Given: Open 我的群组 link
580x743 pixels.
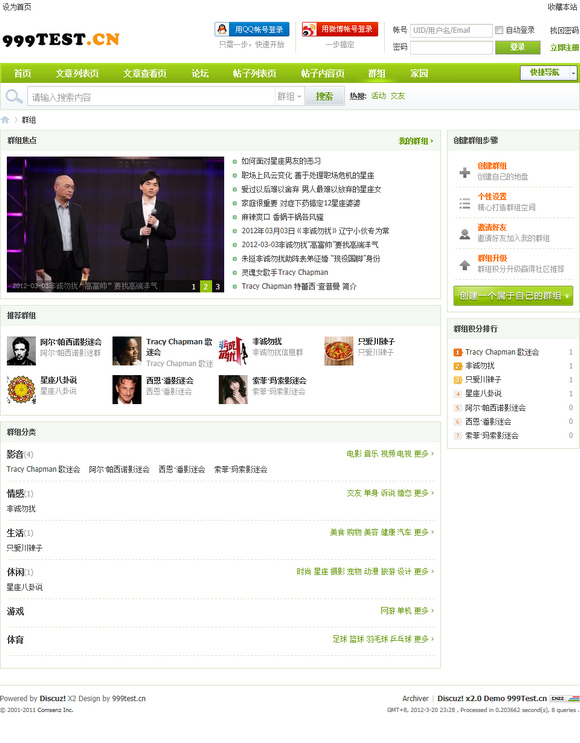Looking at the screenshot, I should tap(416, 141).
